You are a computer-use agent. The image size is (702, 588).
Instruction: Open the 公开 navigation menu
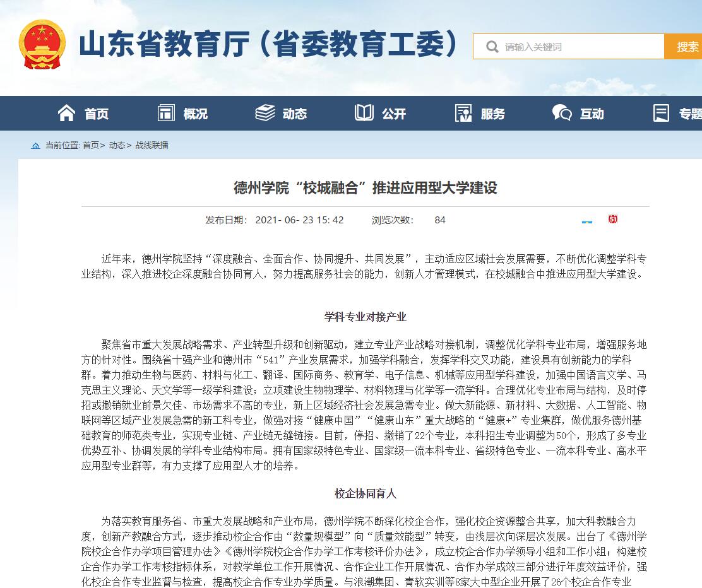point(394,114)
